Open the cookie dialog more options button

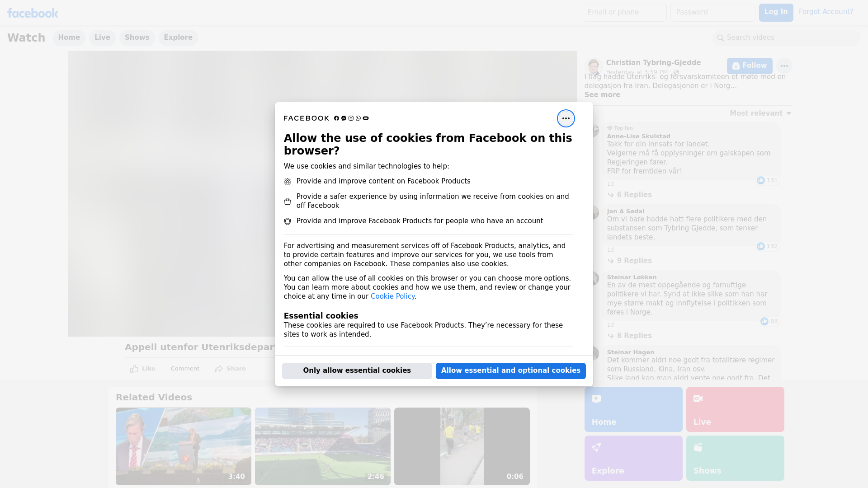pos(566,118)
